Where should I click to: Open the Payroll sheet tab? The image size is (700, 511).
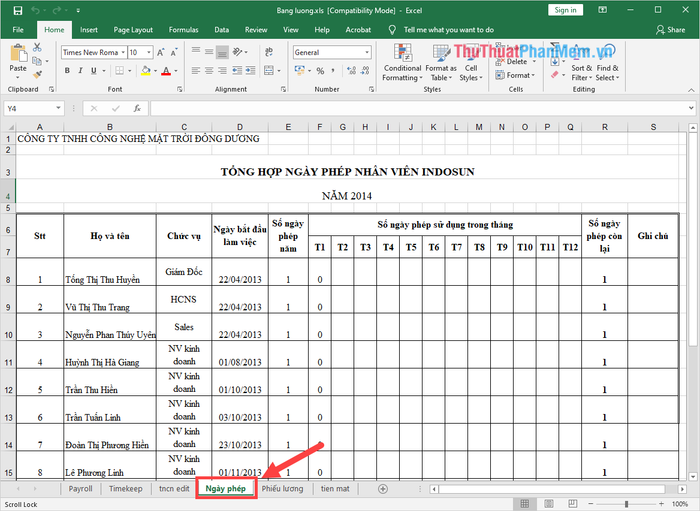pos(80,489)
